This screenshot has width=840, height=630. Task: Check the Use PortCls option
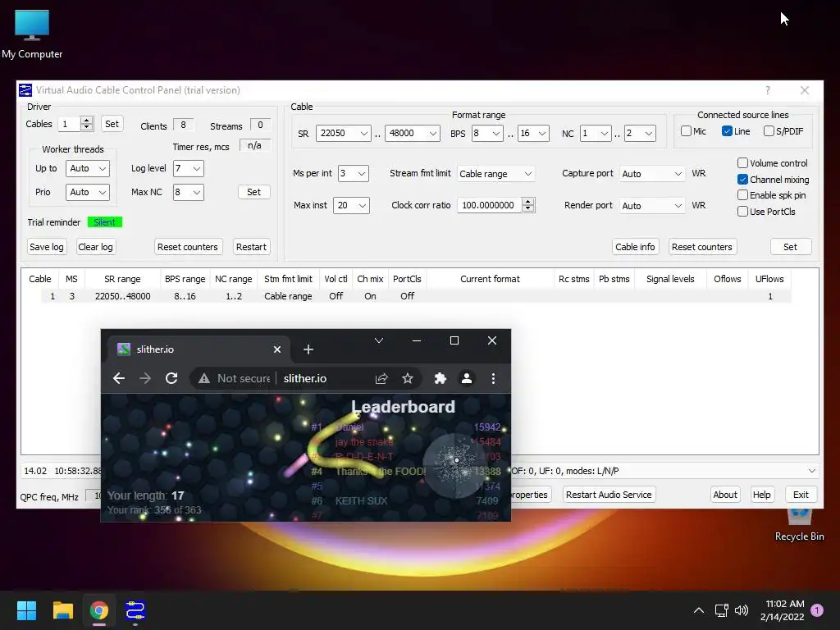click(x=742, y=211)
